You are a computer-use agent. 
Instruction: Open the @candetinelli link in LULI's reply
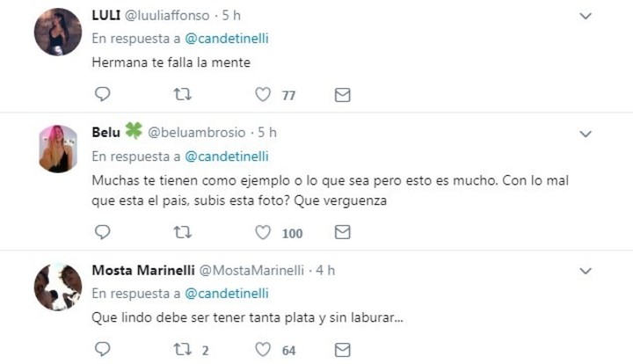[227, 39]
